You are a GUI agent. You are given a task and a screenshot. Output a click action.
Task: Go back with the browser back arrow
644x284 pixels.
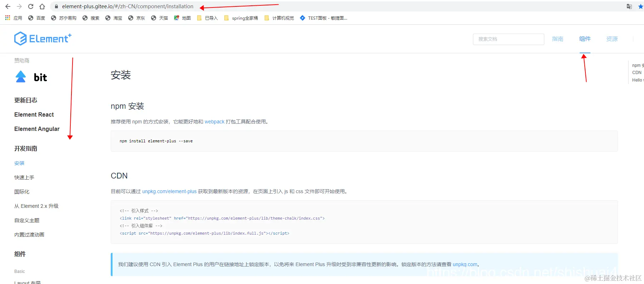pyautogui.click(x=8, y=6)
